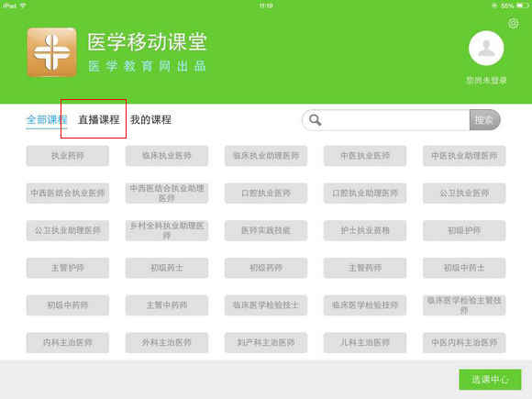
Task: Open the 主管中药师 category
Action: pos(167,305)
